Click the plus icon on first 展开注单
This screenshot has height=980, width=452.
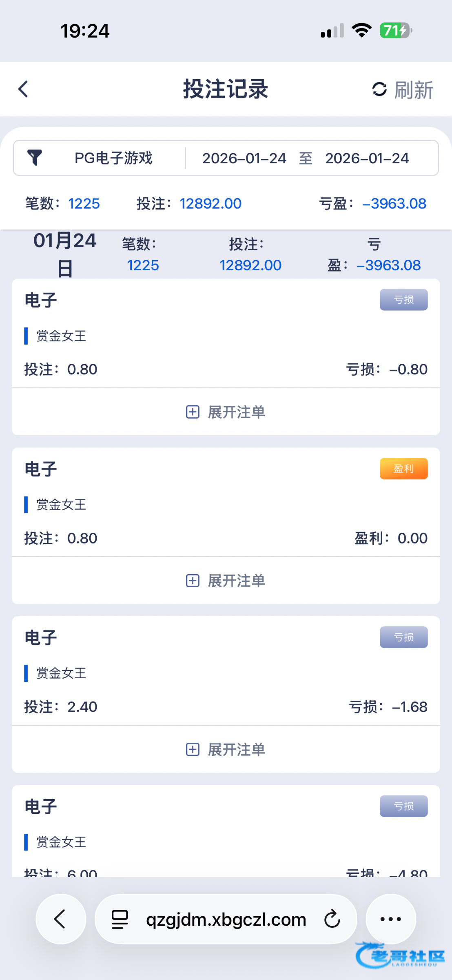pyautogui.click(x=193, y=412)
